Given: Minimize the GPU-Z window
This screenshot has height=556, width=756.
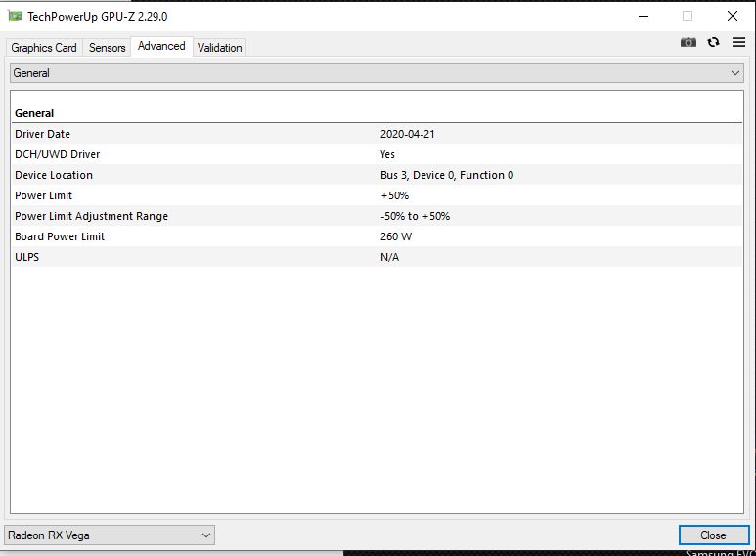Looking at the screenshot, I should click(x=644, y=16).
